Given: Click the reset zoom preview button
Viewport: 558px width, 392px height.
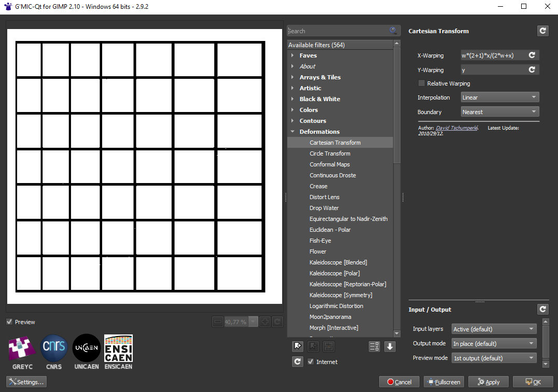Looking at the screenshot, I should (277, 322).
